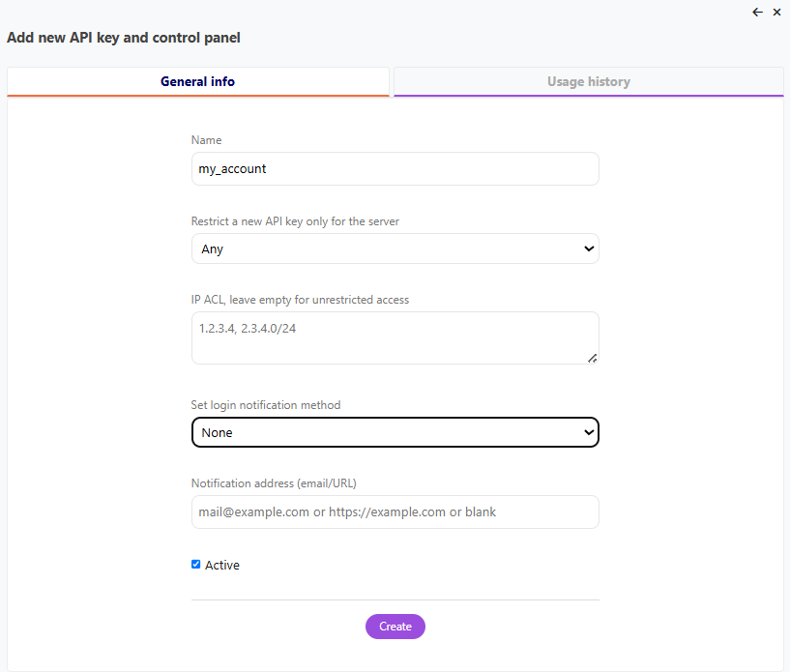Click the chevron on the server dropdown
The height and width of the screenshot is (672, 790).
click(x=589, y=248)
